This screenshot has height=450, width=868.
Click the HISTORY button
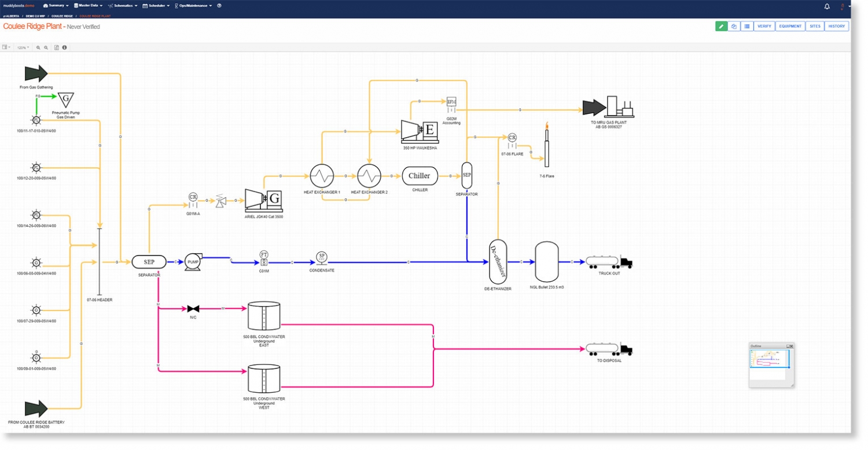(836, 27)
